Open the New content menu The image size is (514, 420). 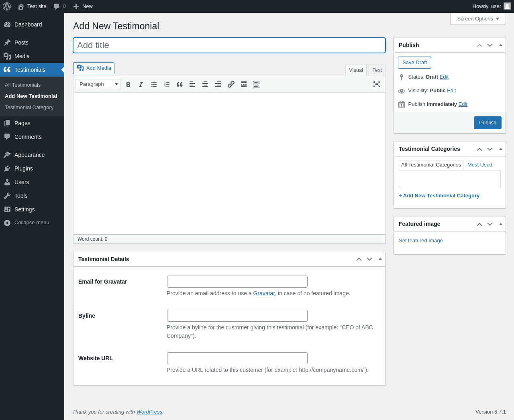(x=83, y=6)
